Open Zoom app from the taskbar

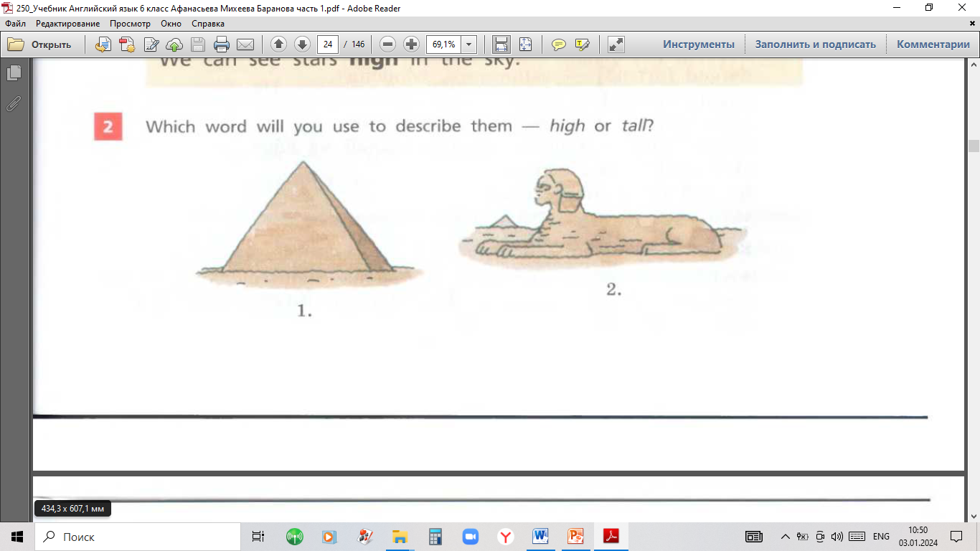click(x=471, y=537)
